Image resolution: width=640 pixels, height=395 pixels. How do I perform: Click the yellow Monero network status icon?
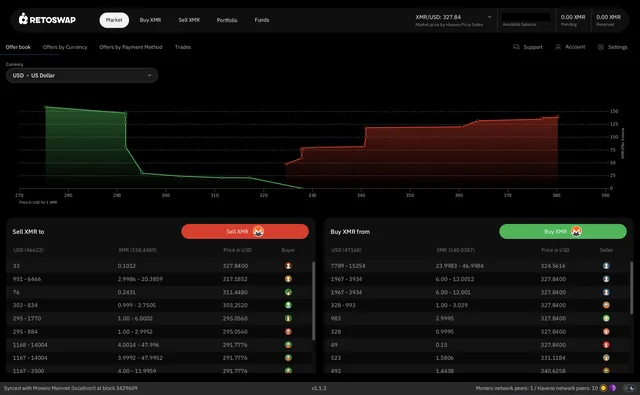coord(603,388)
